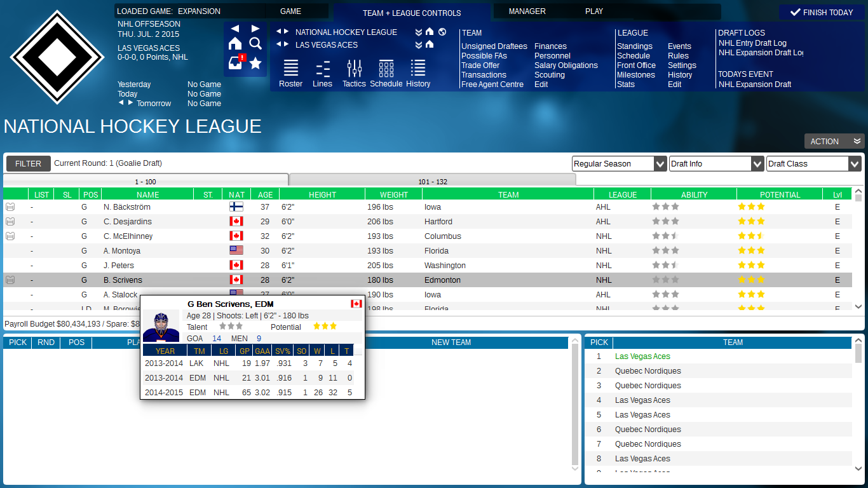Open the Manager menu

coord(527,11)
